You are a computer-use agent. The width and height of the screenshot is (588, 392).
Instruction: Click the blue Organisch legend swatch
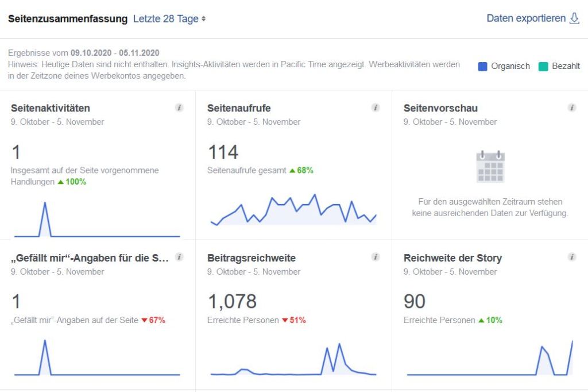483,66
